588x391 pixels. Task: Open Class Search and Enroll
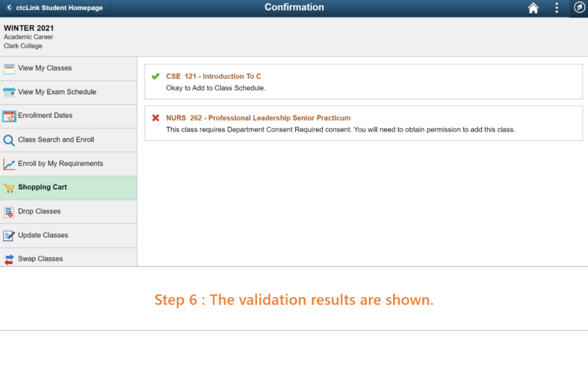pos(56,140)
